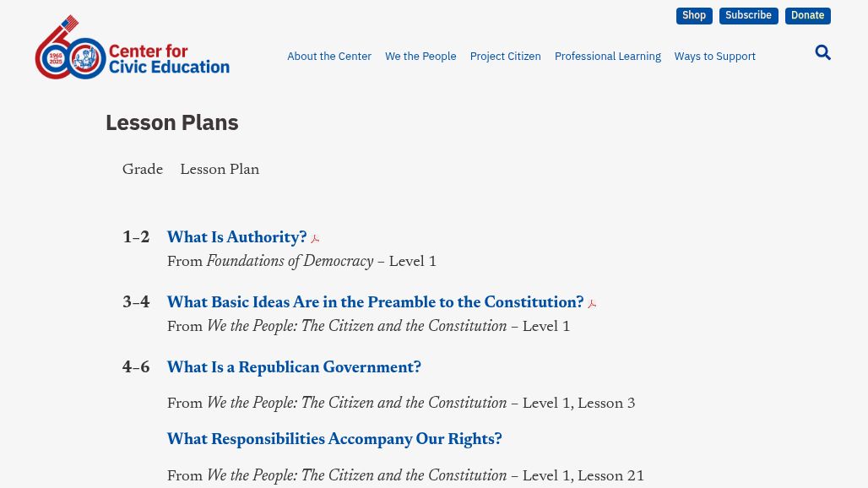868x488 pixels.
Task: Open the About the Center menu
Action: pyautogui.click(x=328, y=57)
